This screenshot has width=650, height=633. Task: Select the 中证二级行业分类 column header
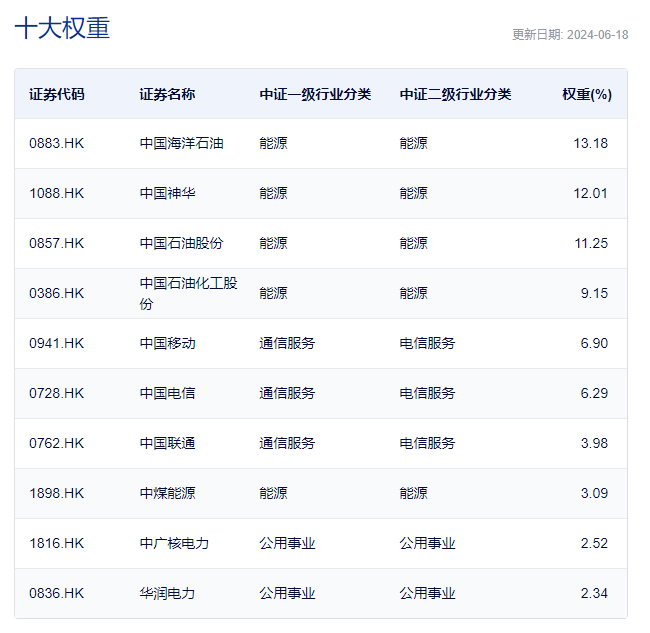point(455,94)
